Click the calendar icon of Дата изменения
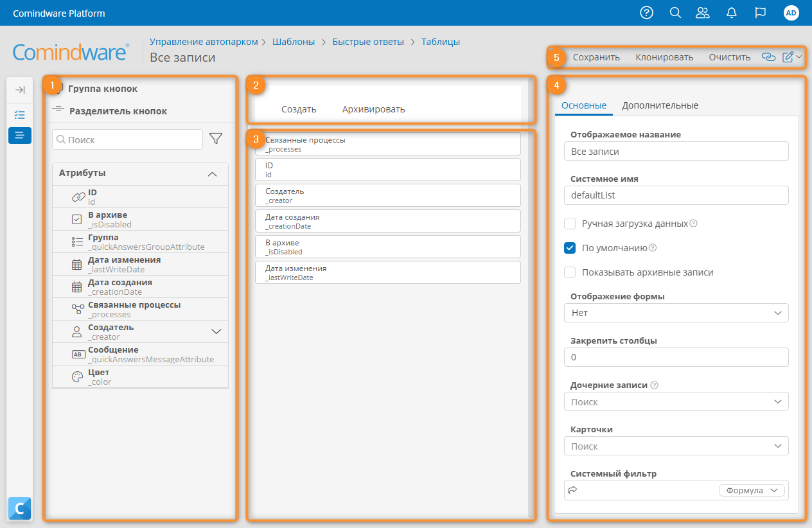This screenshot has width=812, height=528. [77, 265]
